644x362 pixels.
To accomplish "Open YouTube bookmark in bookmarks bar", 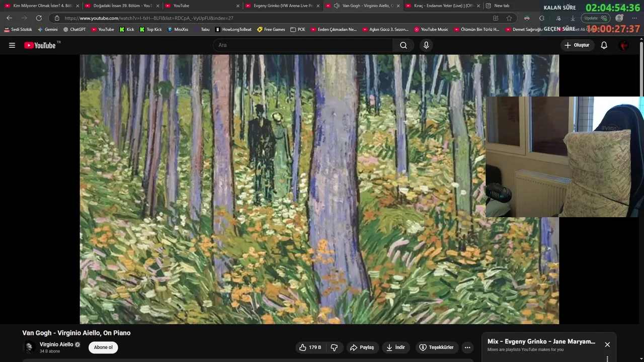I will tap(103, 30).
